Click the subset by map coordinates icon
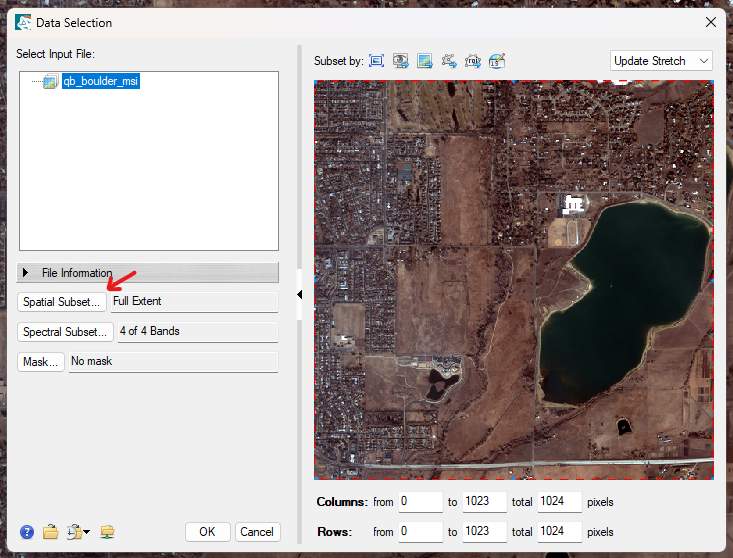 coord(497,61)
